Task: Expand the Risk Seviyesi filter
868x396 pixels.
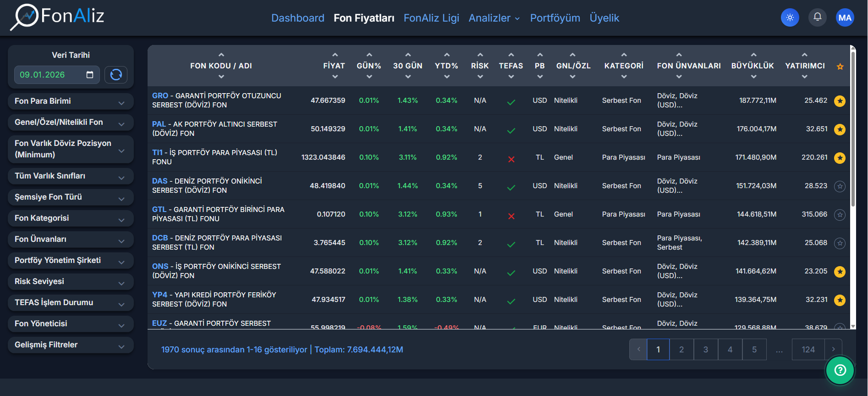Action: tap(71, 282)
